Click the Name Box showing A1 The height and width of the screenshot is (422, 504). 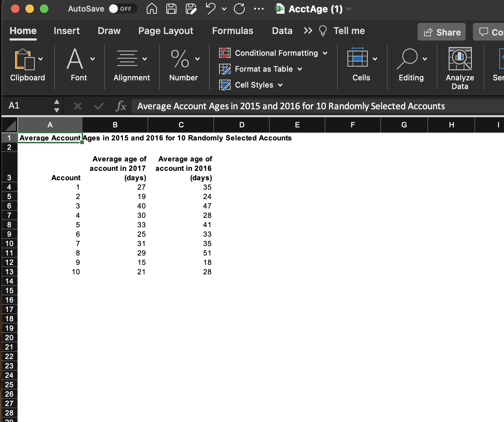pyautogui.click(x=25, y=106)
